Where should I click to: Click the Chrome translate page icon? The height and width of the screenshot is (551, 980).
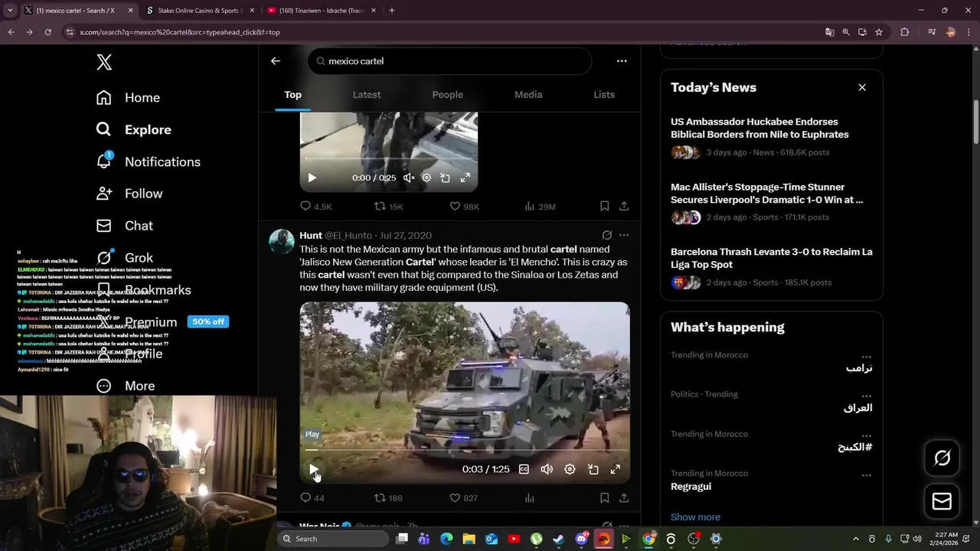coord(829,32)
